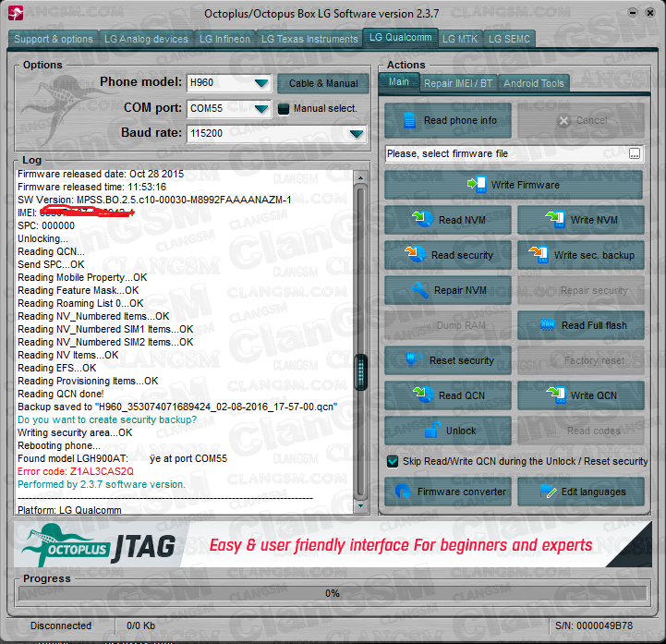
Task: Switch to LG SEMC tab
Action: tap(509, 39)
